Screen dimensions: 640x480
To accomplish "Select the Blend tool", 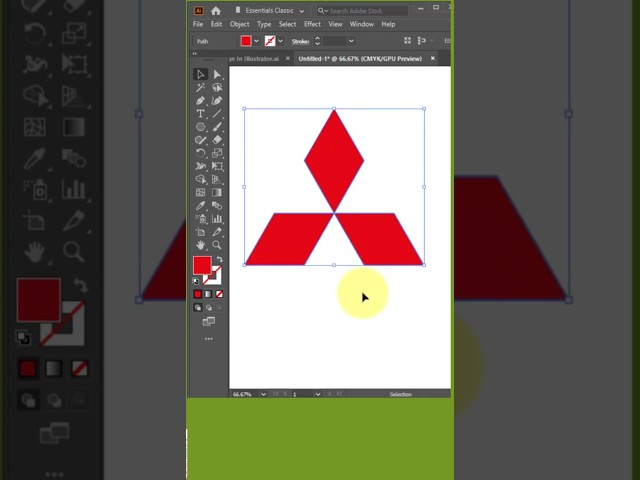I will click(x=217, y=206).
